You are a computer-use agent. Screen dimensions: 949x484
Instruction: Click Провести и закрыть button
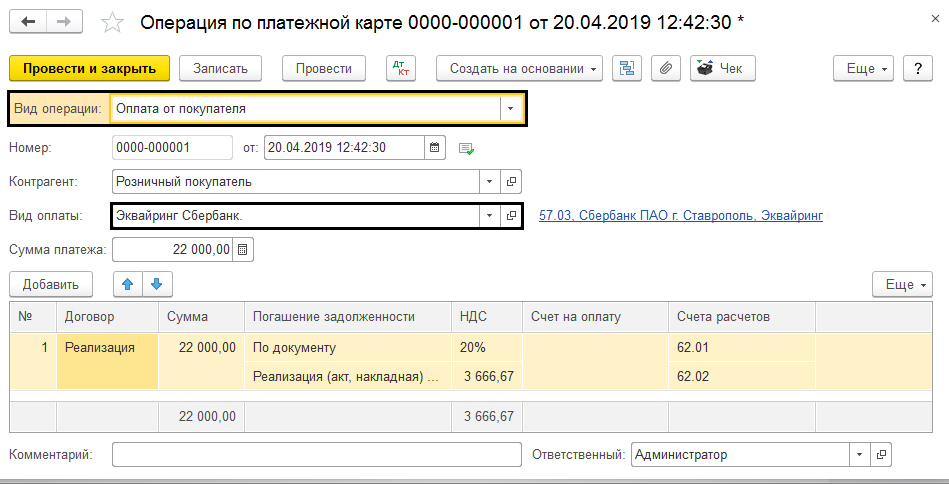tap(89, 68)
